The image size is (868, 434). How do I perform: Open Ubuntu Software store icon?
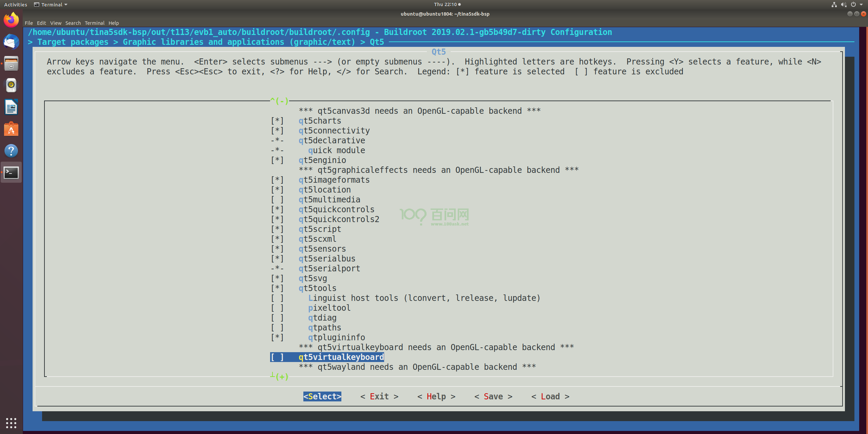point(11,129)
